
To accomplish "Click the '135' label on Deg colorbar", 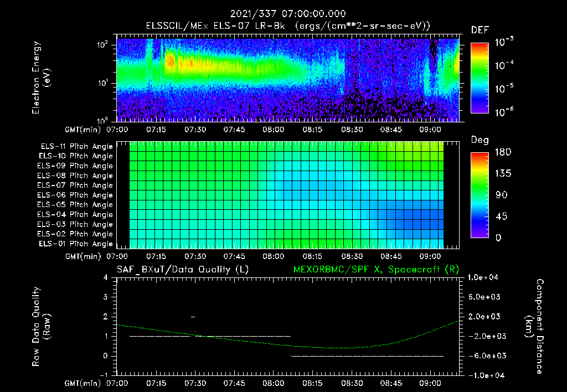I will 503,174.
